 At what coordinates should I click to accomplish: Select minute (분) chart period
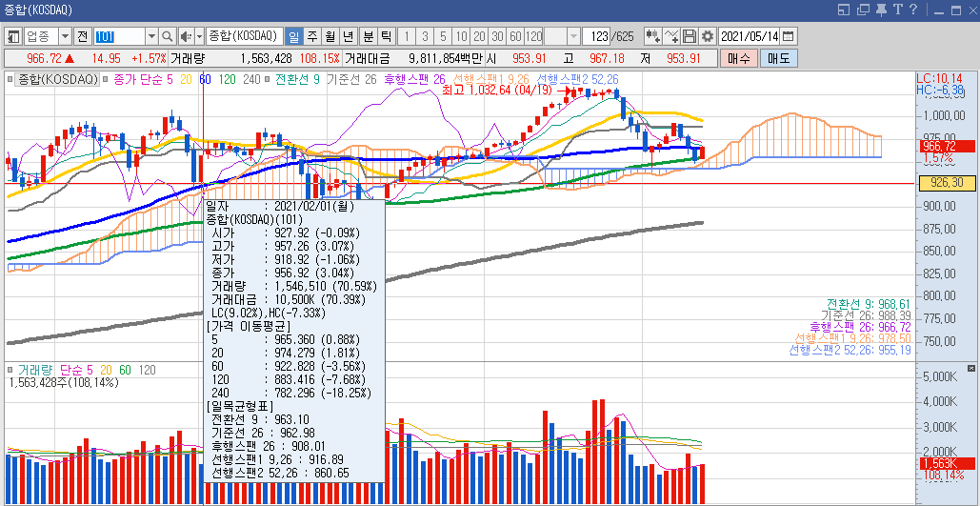tap(369, 36)
